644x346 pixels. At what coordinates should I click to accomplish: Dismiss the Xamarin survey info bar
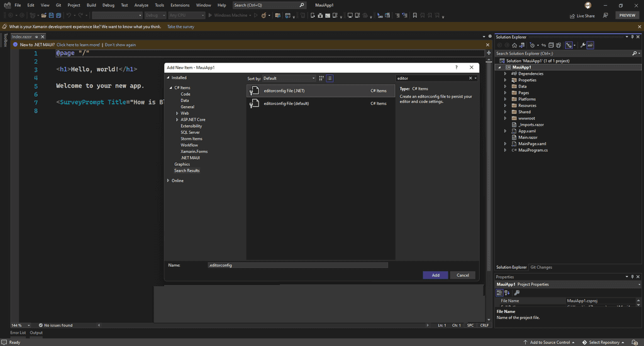point(640,26)
